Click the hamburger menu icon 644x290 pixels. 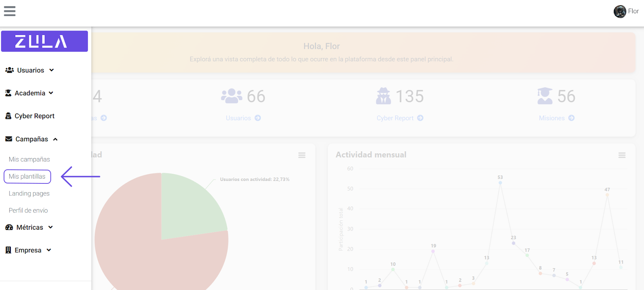point(10,11)
